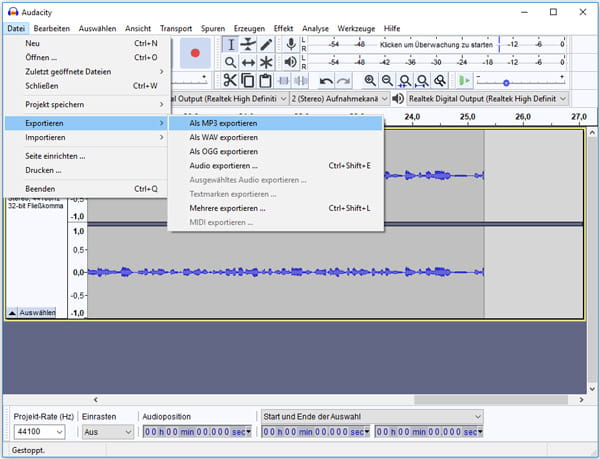Open the Einrasten Aus dropdown
The image size is (600, 459).
click(108, 432)
